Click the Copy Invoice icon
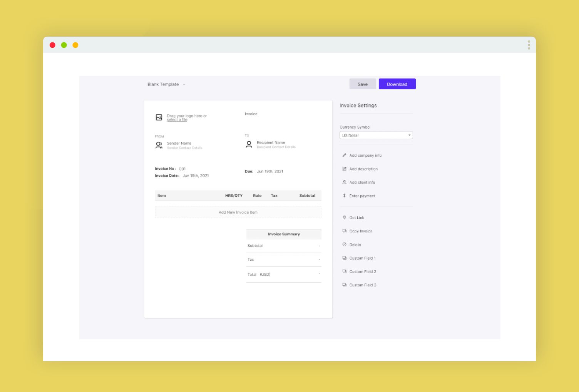The height and width of the screenshot is (392, 579). click(x=344, y=231)
